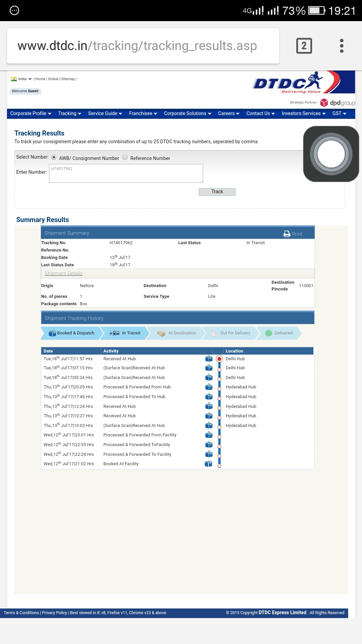The height and width of the screenshot is (644, 362).
Task: Tap the browser address bar URL
Action: pos(137,46)
